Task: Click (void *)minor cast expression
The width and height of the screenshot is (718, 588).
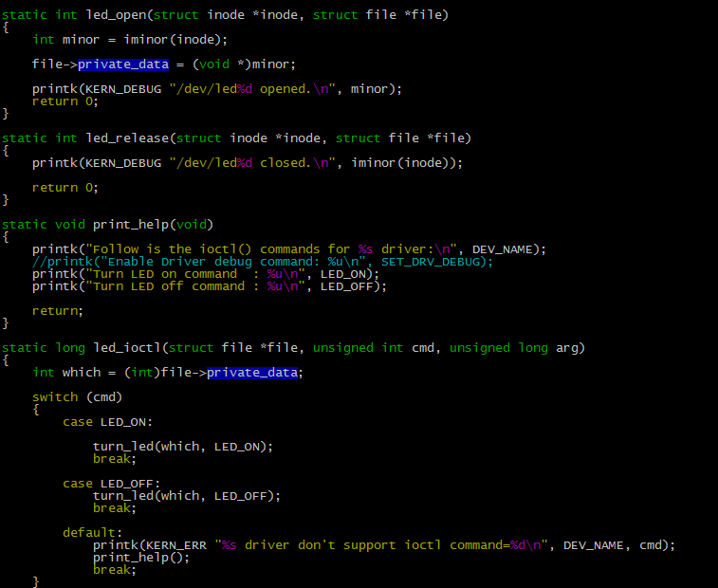Action: coord(241,64)
